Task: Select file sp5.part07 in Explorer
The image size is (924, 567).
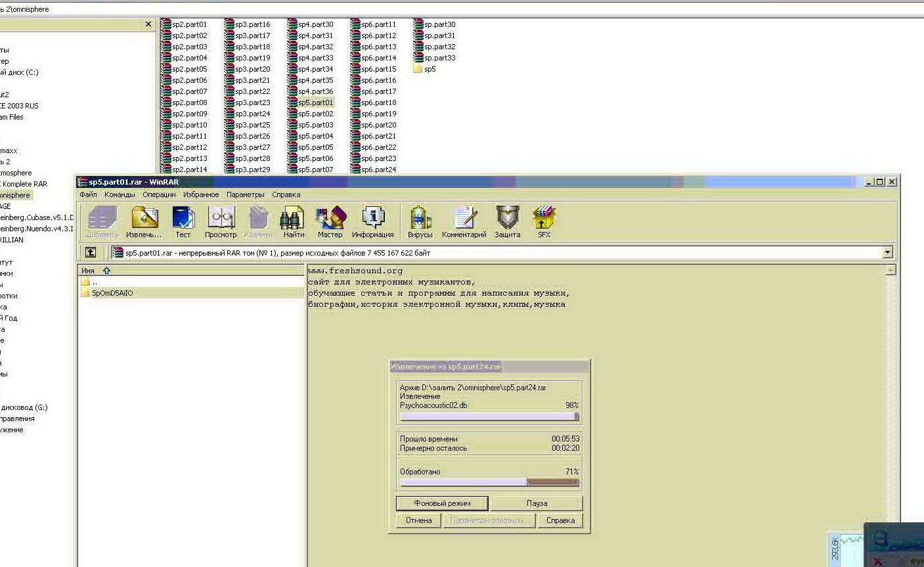Action: tap(311, 170)
